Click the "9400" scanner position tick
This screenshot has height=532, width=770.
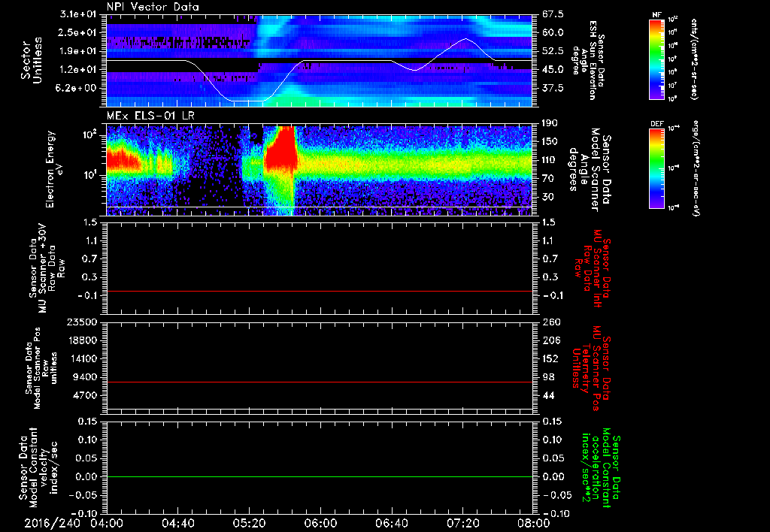[x=86, y=377]
